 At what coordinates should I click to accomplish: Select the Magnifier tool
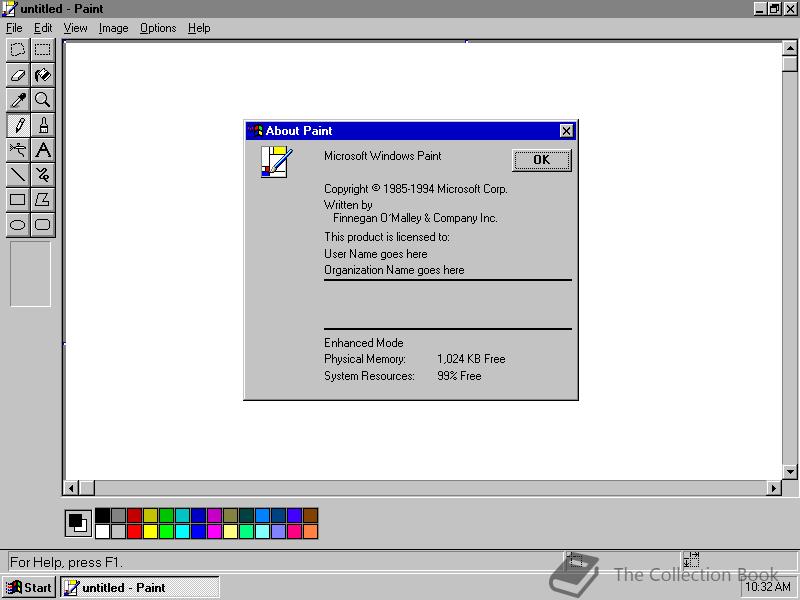[42, 100]
